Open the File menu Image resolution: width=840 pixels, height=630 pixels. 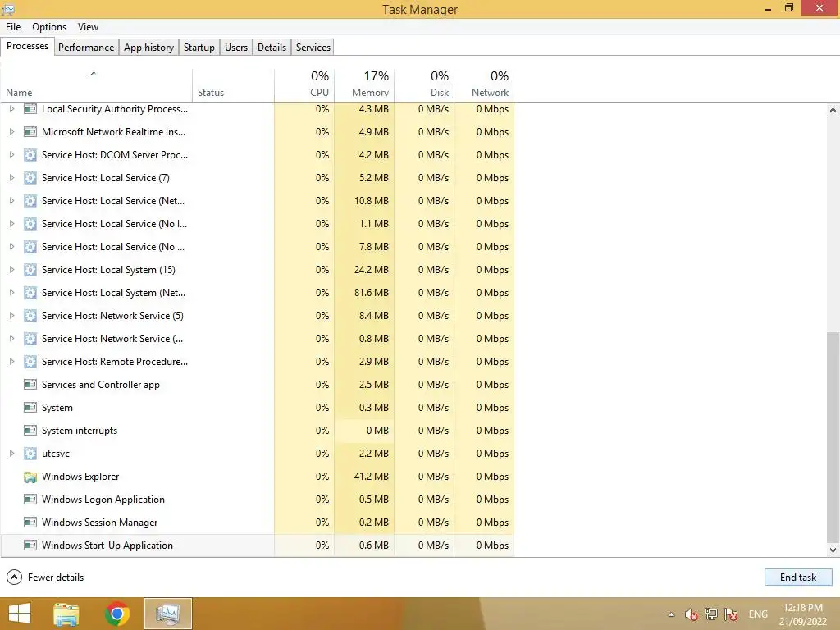tap(13, 27)
